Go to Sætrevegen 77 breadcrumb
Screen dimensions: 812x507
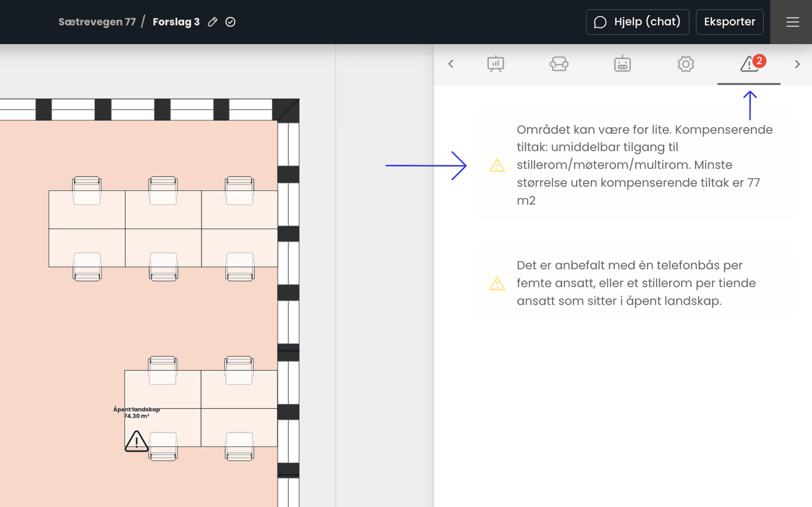[97, 22]
